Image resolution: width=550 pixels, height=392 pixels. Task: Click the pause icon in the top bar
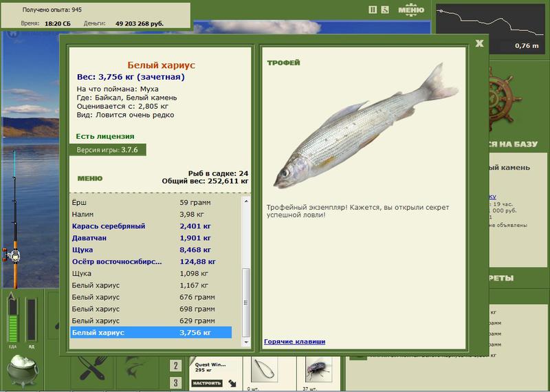[373, 10]
